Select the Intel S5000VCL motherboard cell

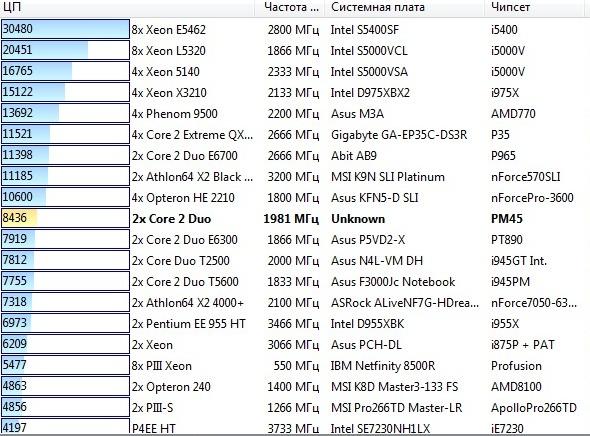coord(369,51)
